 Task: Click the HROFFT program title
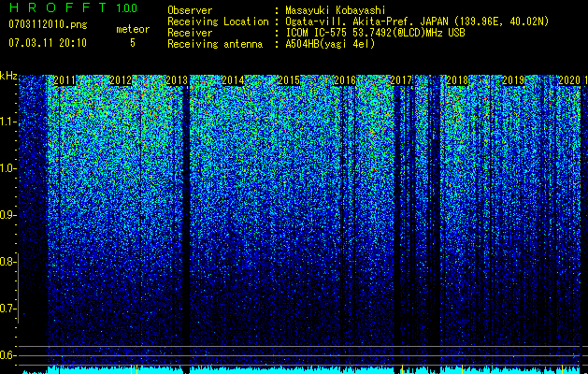[58, 7]
